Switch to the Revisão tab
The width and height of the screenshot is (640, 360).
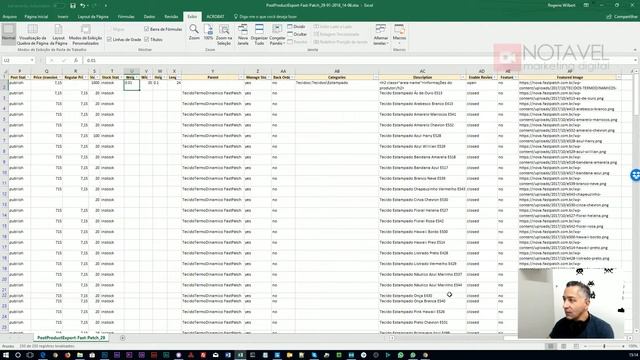click(x=171, y=17)
